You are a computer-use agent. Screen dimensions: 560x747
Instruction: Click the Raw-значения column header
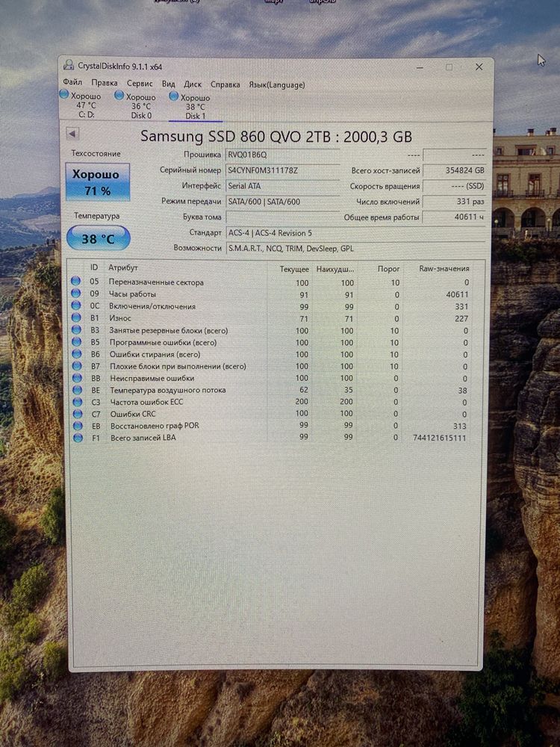pos(444,269)
